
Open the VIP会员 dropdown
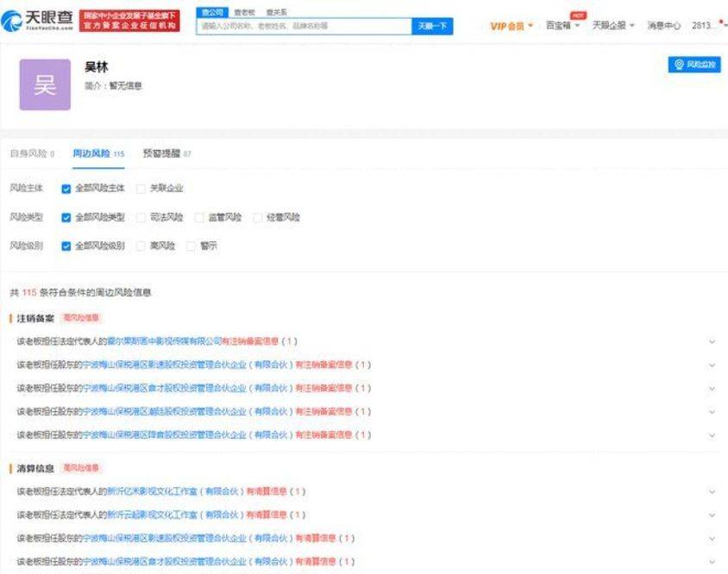coord(511,26)
